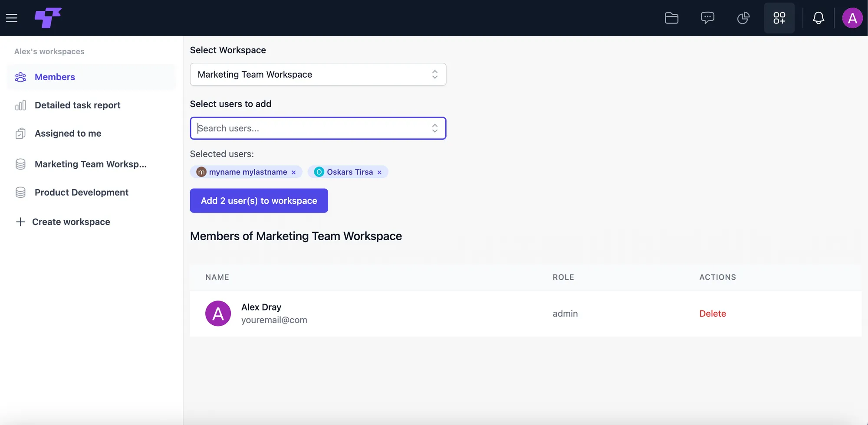This screenshot has height=425, width=868.
Task: Click the Search users dropdown arrows
Action: [x=435, y=128]
